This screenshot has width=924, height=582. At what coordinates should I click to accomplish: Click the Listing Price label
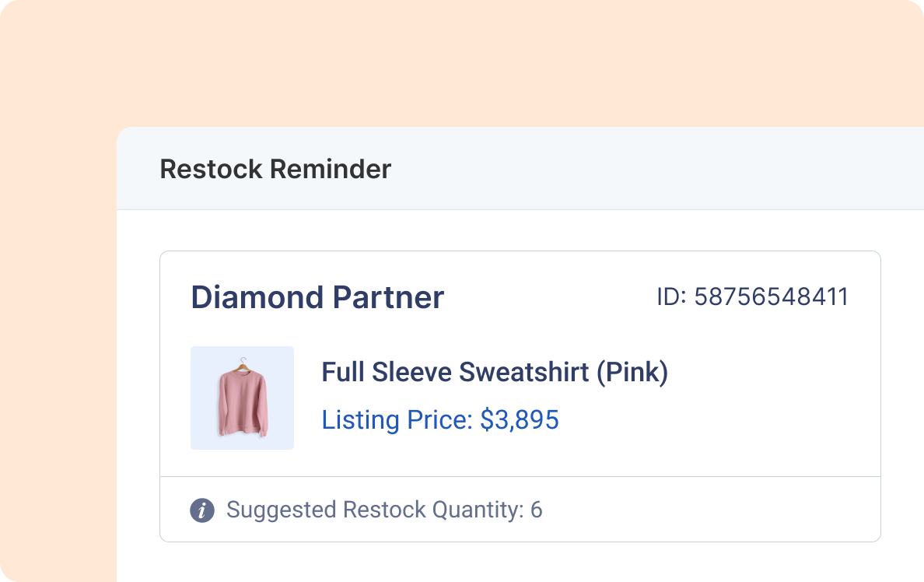397,420
